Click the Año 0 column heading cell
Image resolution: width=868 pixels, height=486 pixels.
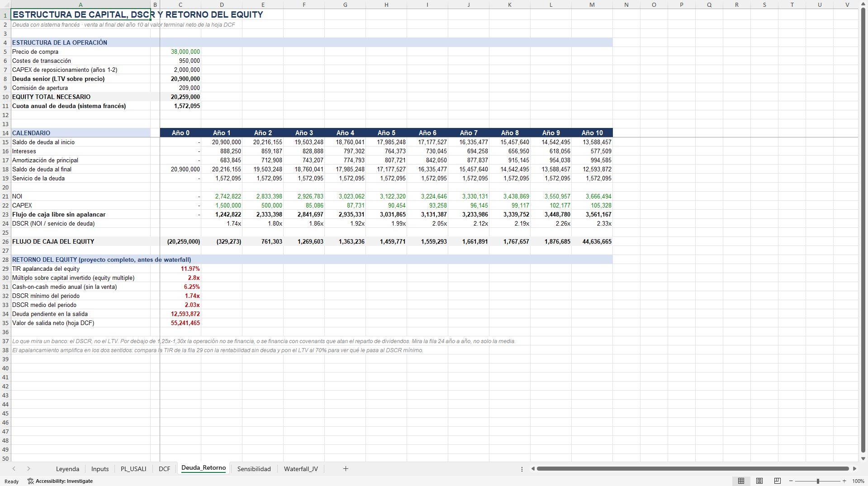point(180,133)
